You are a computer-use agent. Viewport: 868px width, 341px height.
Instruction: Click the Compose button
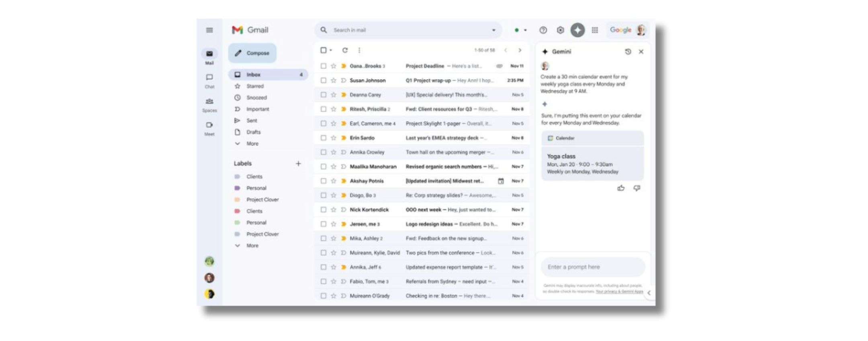(252, 53)
